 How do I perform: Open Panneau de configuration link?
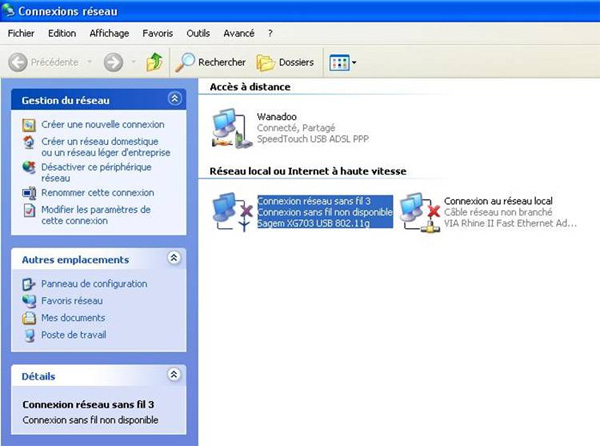point(94,284)
